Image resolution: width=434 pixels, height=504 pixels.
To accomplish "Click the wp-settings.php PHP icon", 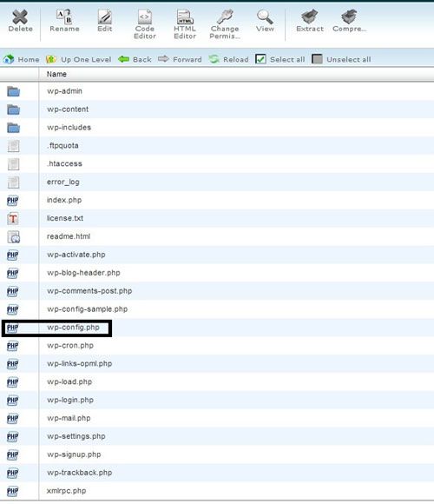I will coord(12,437).
